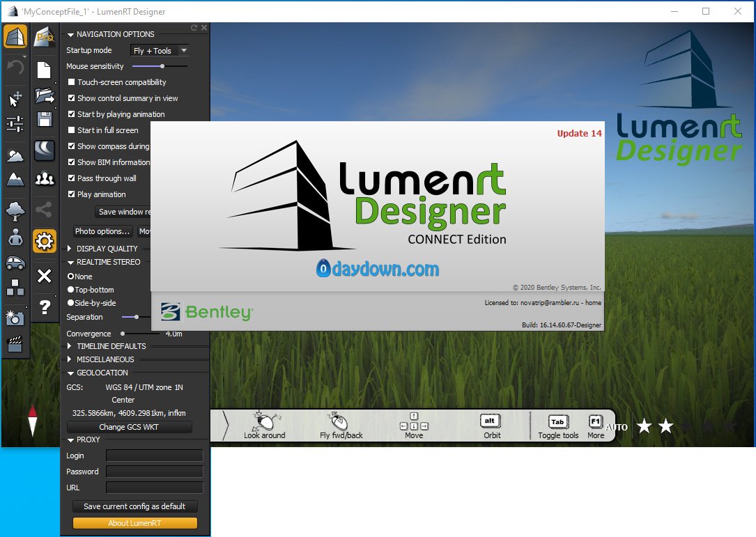Open the sky and clouds terrain tool
Viewport: 756px width, 537px height.
coord(15,155)
